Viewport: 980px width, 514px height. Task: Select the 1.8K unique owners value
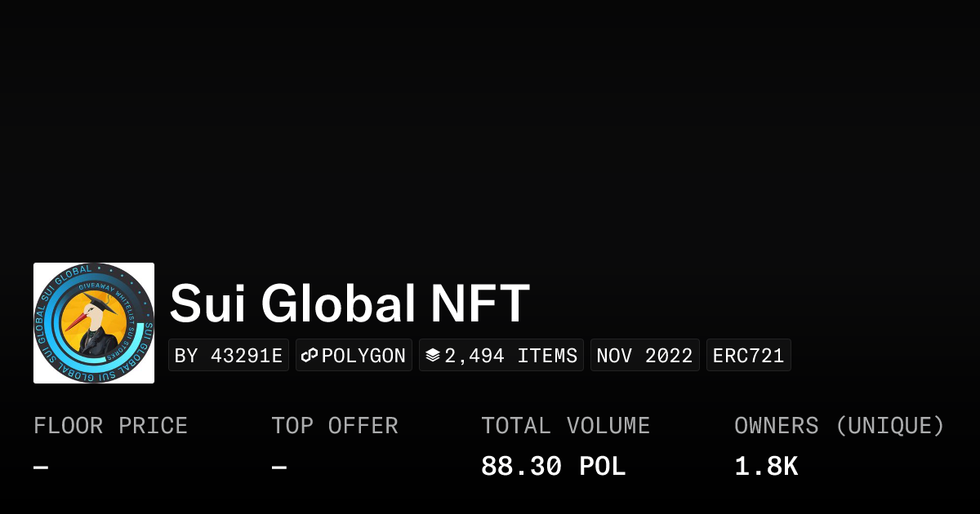coord(765,467)
